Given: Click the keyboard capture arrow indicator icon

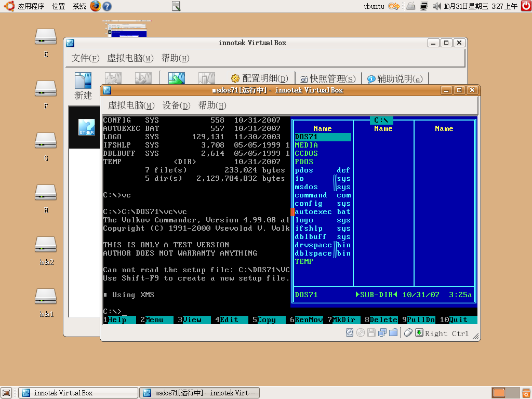Looking at the screenshot, I should [x=419, y=332].
